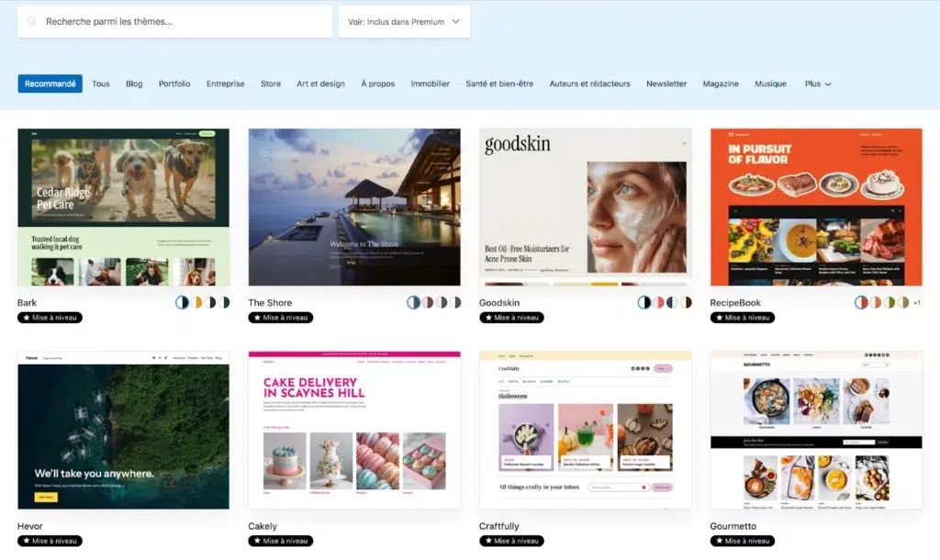Open the Hevor theme preview thumbnail
The image size is (940, 560).
[x=124, y=431]
